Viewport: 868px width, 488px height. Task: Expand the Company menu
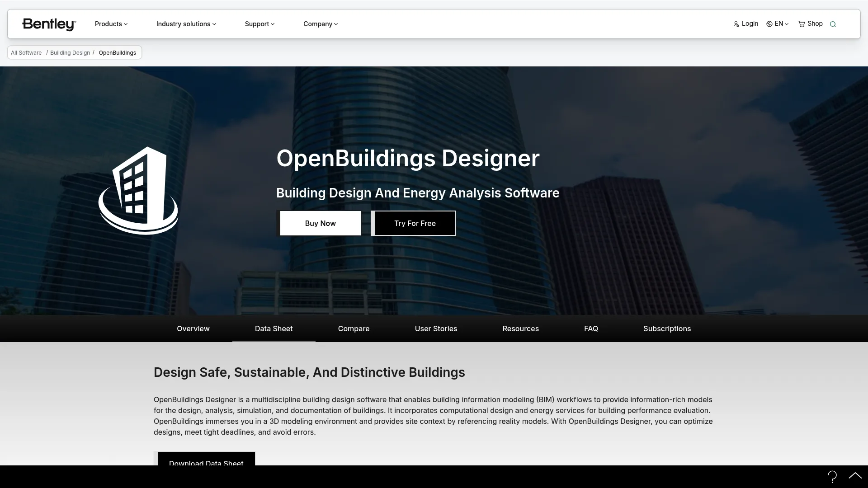pyautogui.click(x=321, y=24)
